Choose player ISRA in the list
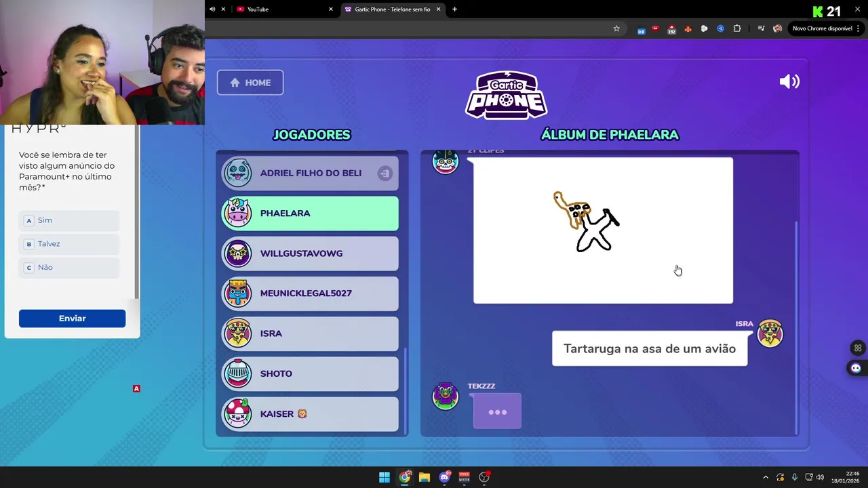The width and height of the screenshot is (868, 488). tap(310, 333)
